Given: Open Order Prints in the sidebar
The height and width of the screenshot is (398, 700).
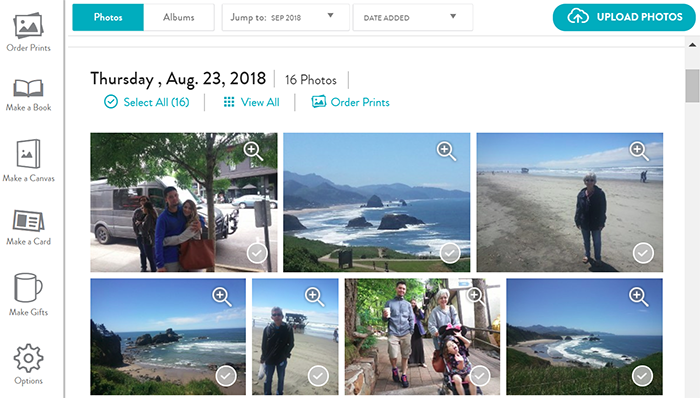Looking at the screenshot, I should click(28, 32).
